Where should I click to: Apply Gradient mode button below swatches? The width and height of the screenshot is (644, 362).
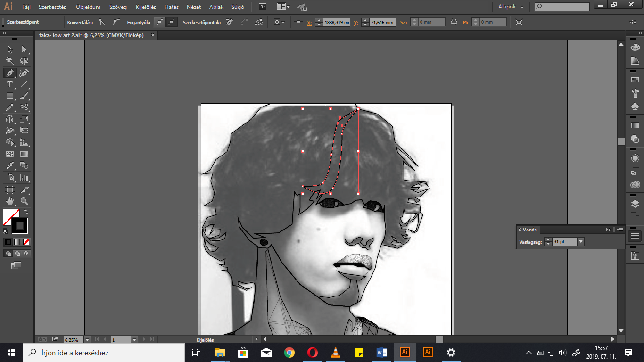coord(17,242)
